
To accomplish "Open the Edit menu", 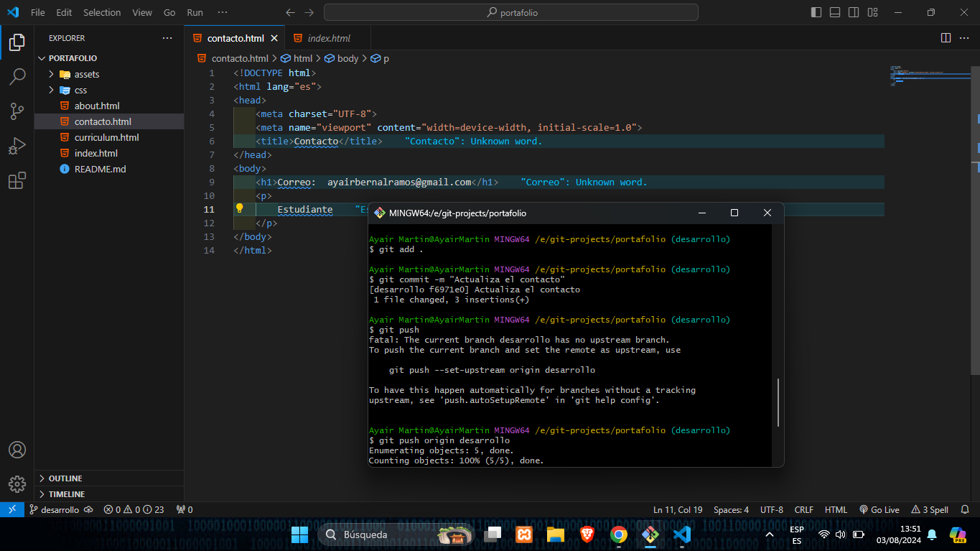I will click(x=64, y=12).
